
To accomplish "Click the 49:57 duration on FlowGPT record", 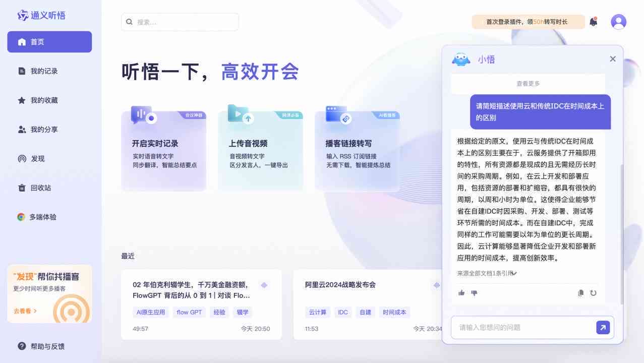I will pyautogui.click(x=140, y=329).
